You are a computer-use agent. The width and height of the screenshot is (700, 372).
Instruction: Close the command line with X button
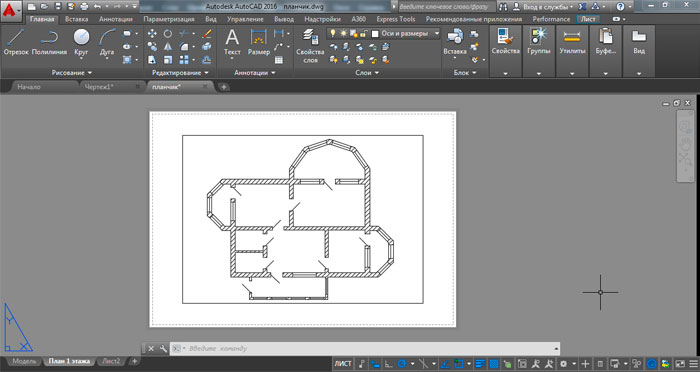[x=151, y=349]
